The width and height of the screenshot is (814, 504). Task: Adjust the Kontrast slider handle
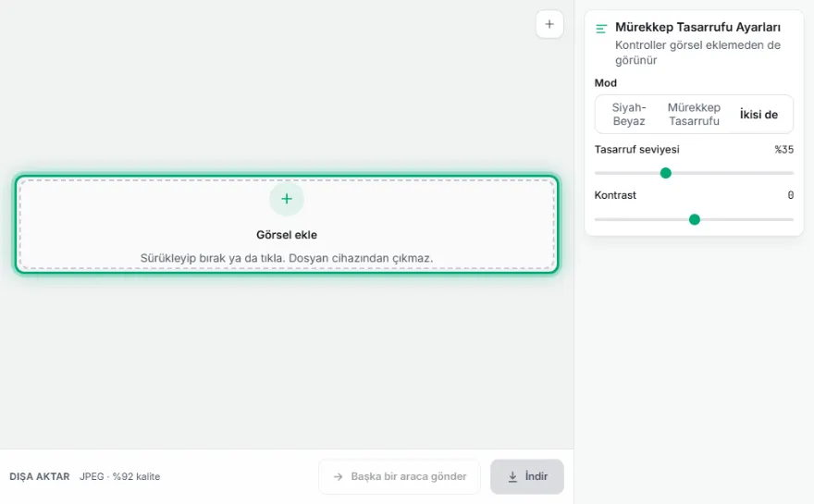694,219
